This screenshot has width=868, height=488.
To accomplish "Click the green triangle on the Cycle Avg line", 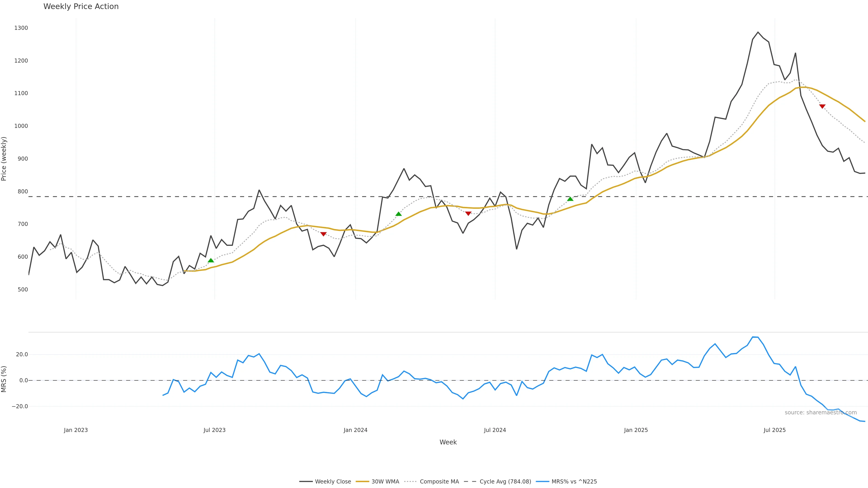I will coord(570,199).
